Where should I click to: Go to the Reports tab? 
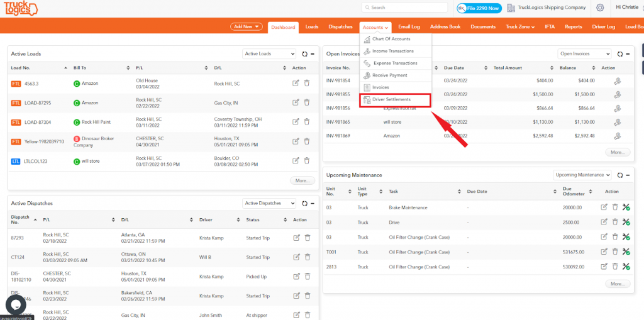pyautogui.click(x=573, y=26)
